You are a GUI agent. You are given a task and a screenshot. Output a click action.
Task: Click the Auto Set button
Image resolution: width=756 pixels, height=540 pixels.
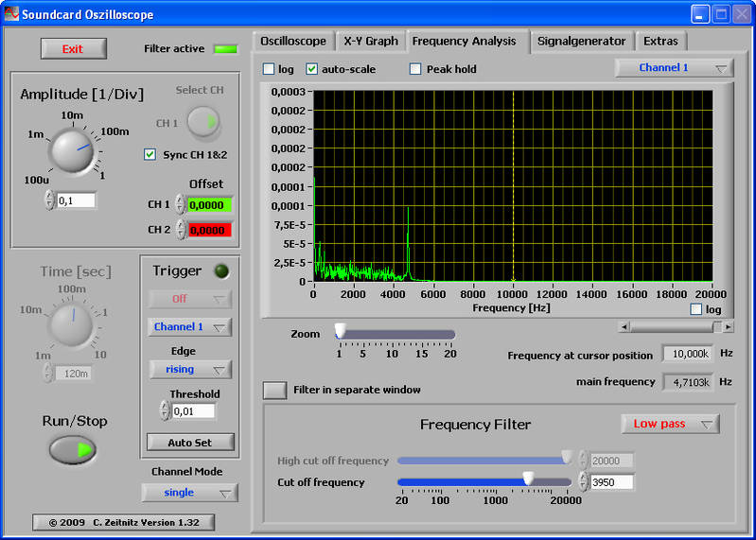[x=190, y=443]
